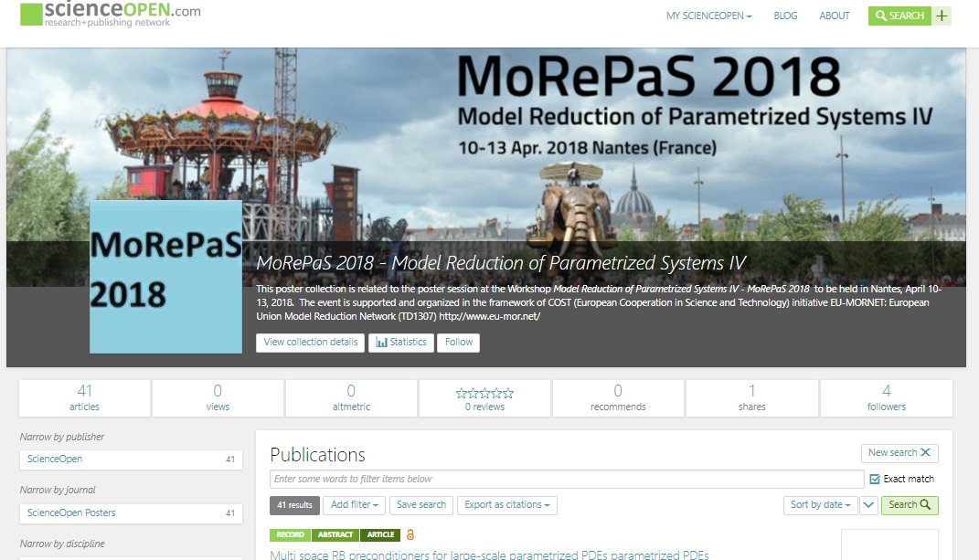The image size is (979, 560).
Task: Click the Publications Search button
Action: coord(909,505)
